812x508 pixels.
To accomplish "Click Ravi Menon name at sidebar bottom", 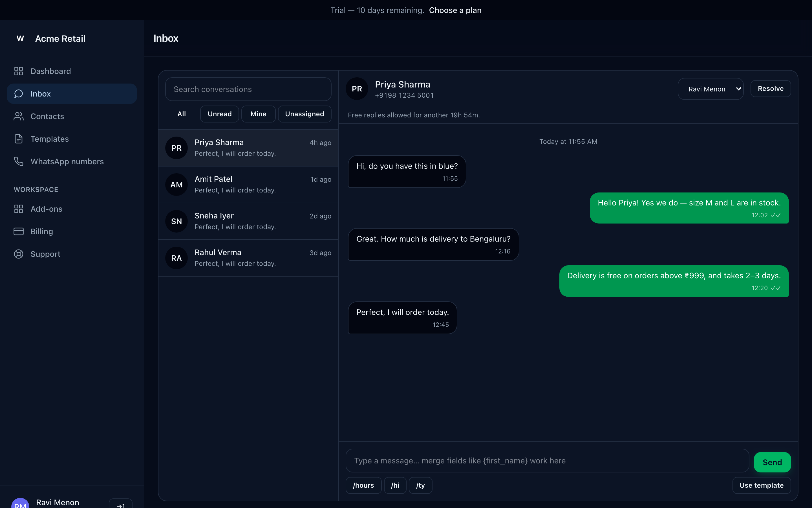I will (58, 502).
